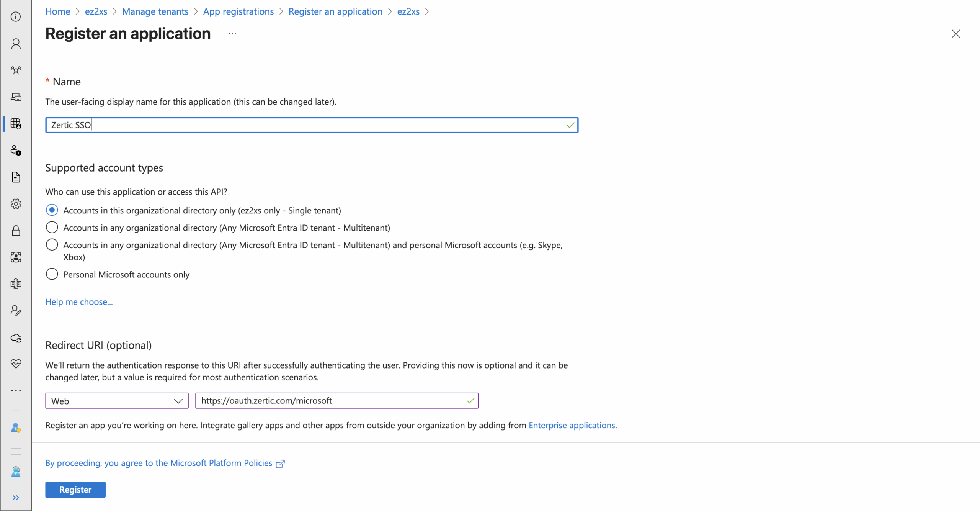Expand the sidebar with the double-chevron icon
This screenshot has height=511, width=980.
(x=16, y=498)
